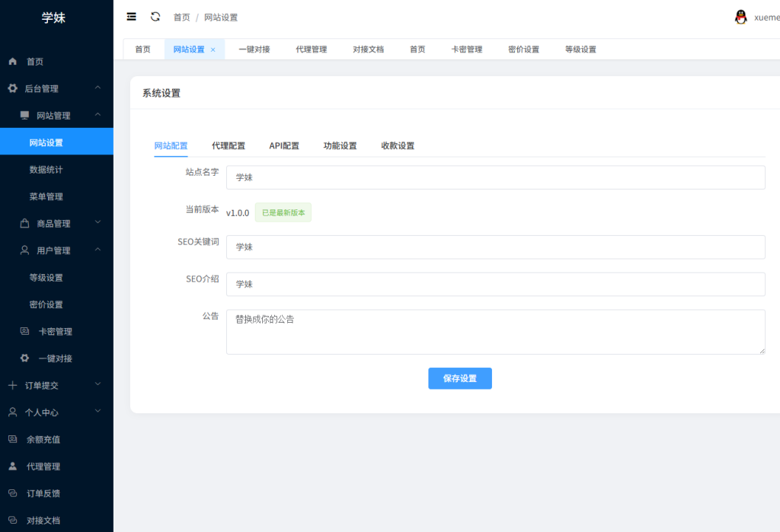Screen dimensions: 780x532
Task: Click the monitor icon beside 网站管理
Action: 24,116
